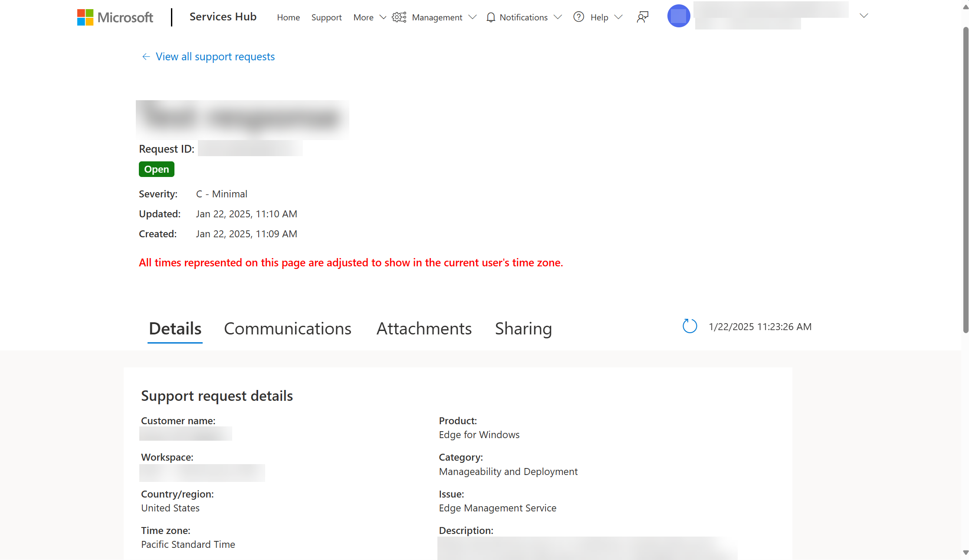Click category value Manageability and Deployment
The image size is (969, 560).
508,472
